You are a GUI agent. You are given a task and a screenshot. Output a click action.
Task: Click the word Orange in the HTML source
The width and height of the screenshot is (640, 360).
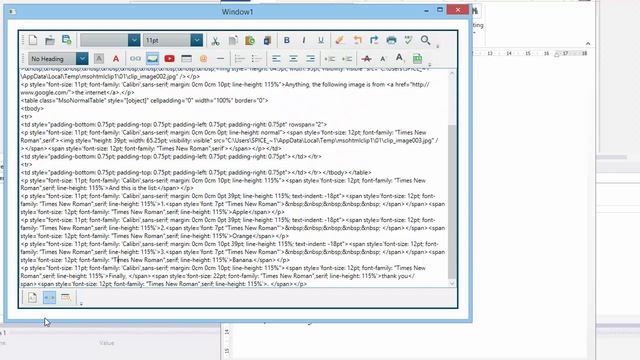(x=242, y=236)
